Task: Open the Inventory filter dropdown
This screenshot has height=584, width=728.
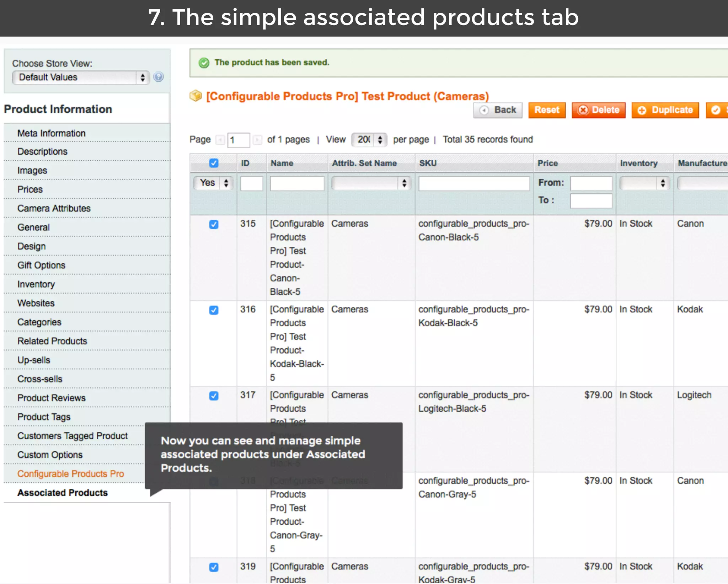Action: [644, 183]
